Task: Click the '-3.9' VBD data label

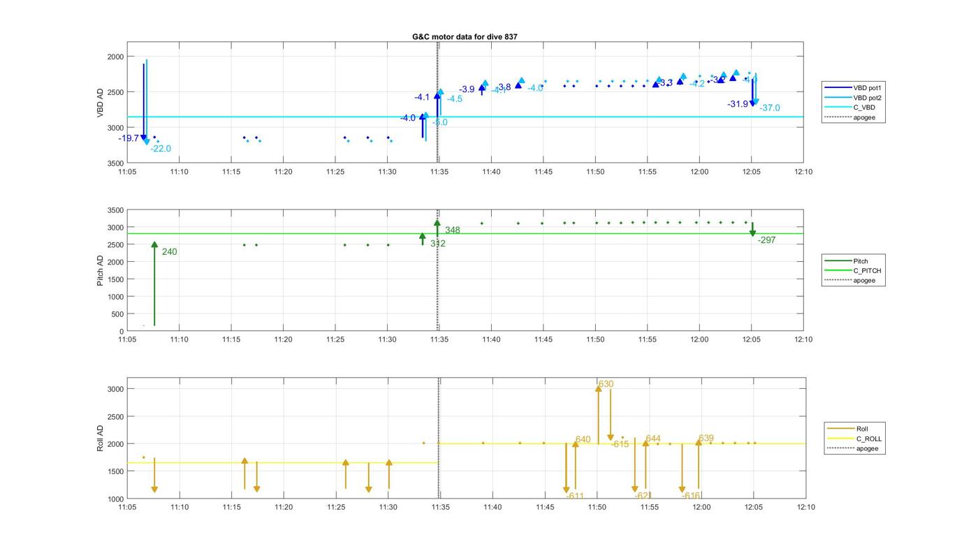Action: point(467,89)
